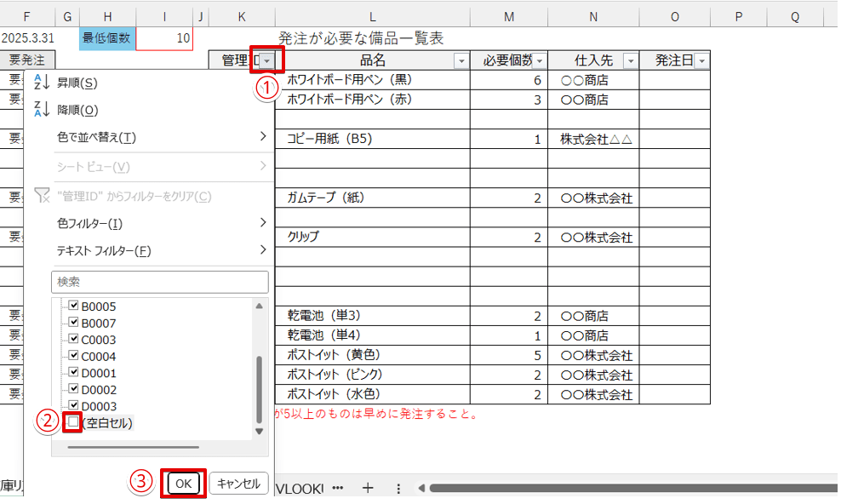Open the 必要個数 column filter dropdown
The height and width of the screenshot is (504, 841).
pyautogui.click(x=540, y=61)
